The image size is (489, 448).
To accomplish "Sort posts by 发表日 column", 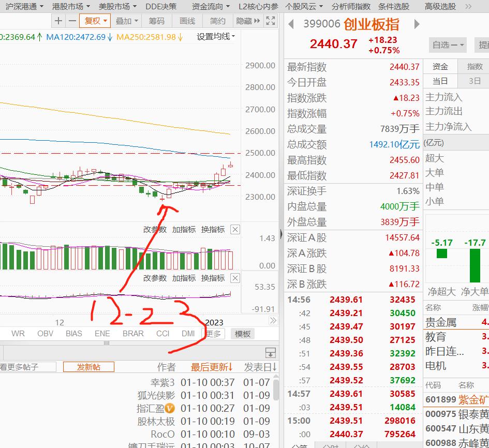I will [x=260, y=367].
